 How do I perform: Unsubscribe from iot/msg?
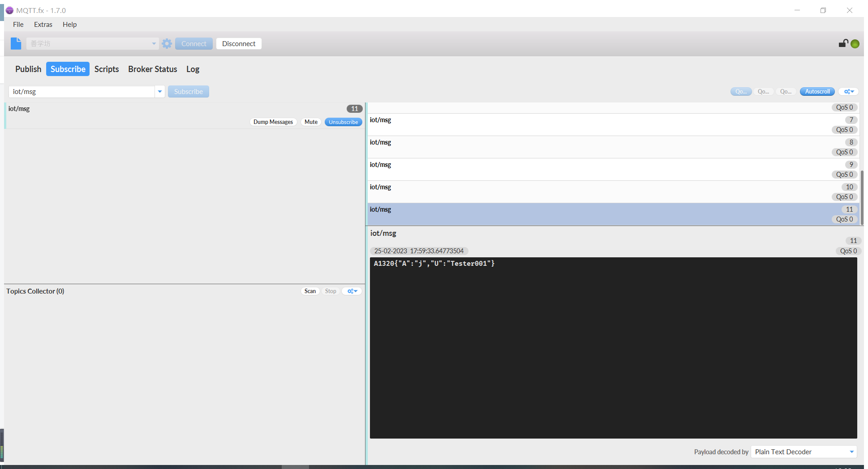click(x=344, y=122)
